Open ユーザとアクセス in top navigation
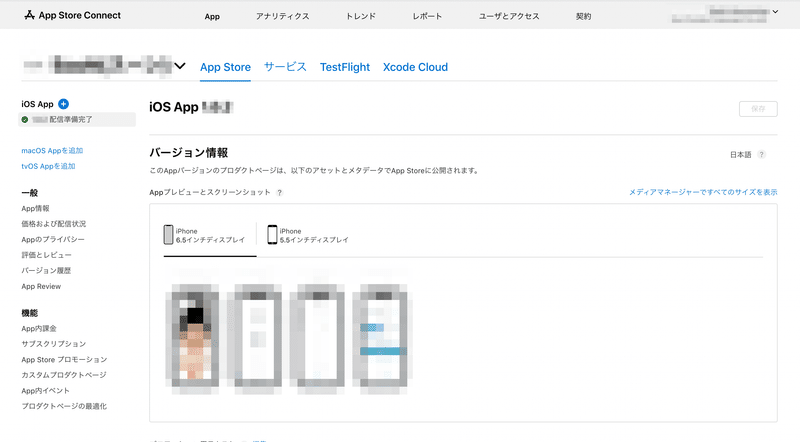The width and height of the screenshot is (800, 442). point(509,16)
